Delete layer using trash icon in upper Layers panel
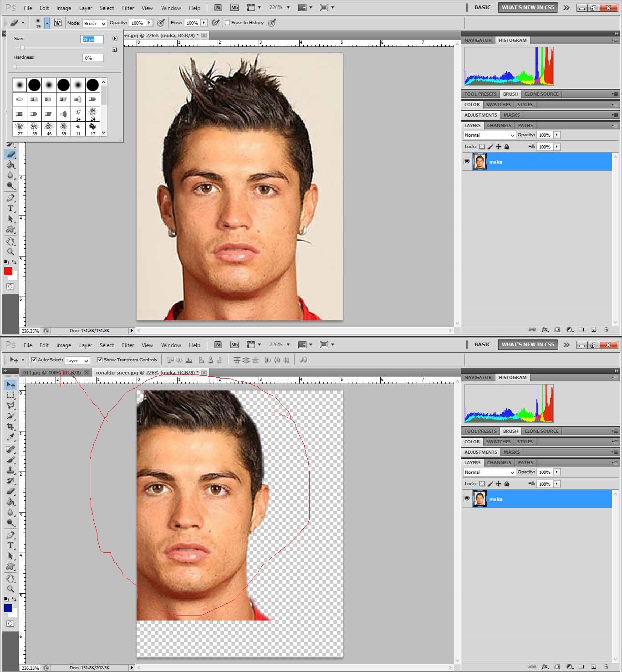Image resolution: width=622 pixels, height=672 pixels. pyautogui.click(x=606, y=329)
